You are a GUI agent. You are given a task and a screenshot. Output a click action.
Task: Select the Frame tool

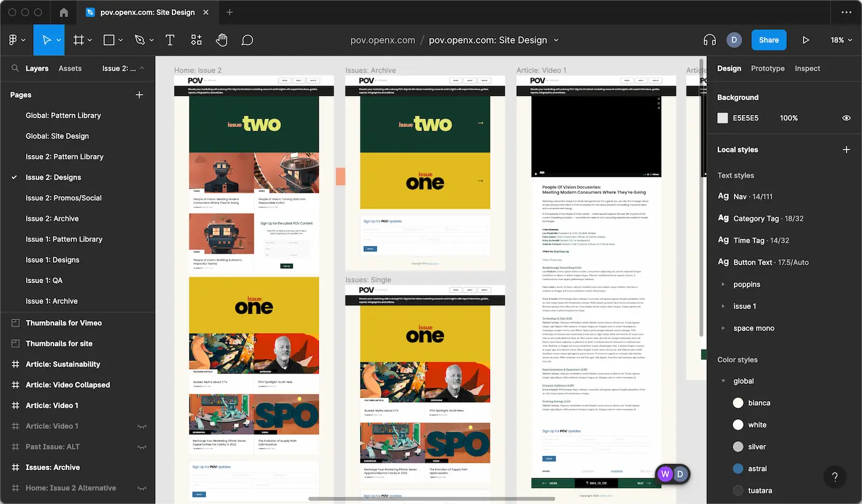(79, 40)
